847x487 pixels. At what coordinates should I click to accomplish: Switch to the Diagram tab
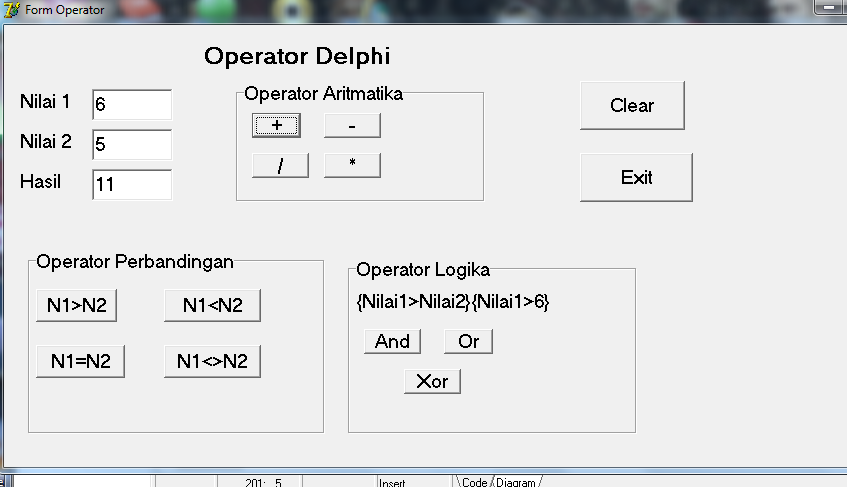tap(516, 482)
